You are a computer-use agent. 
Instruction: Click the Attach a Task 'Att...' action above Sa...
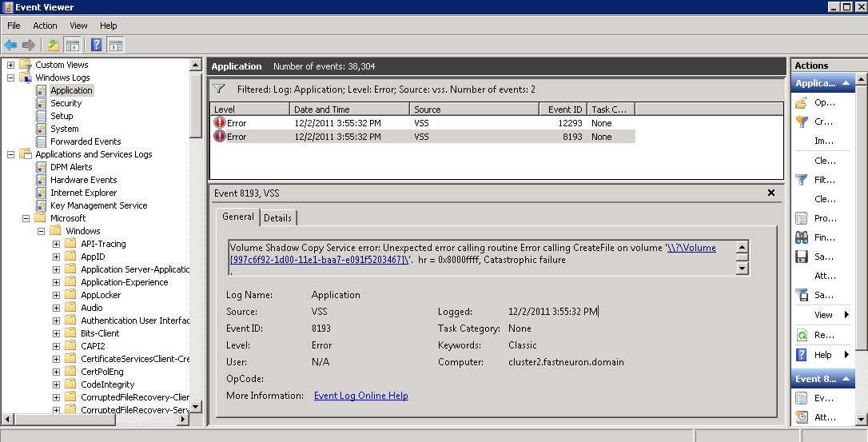click(x=826, y=276)
